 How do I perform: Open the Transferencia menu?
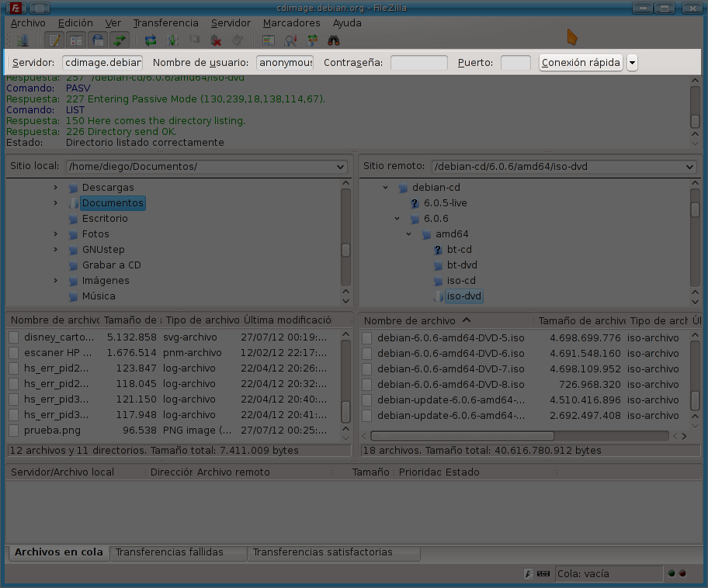[165, 22]
